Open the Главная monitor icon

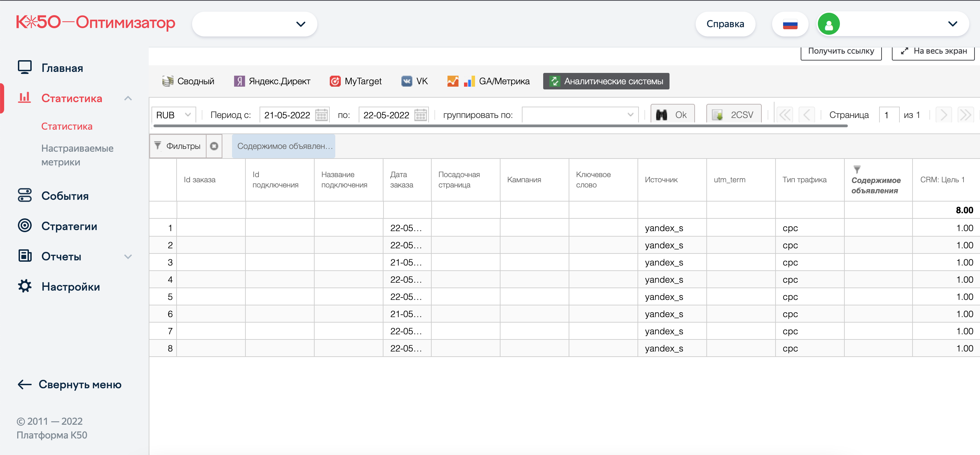tap(25, 67)
